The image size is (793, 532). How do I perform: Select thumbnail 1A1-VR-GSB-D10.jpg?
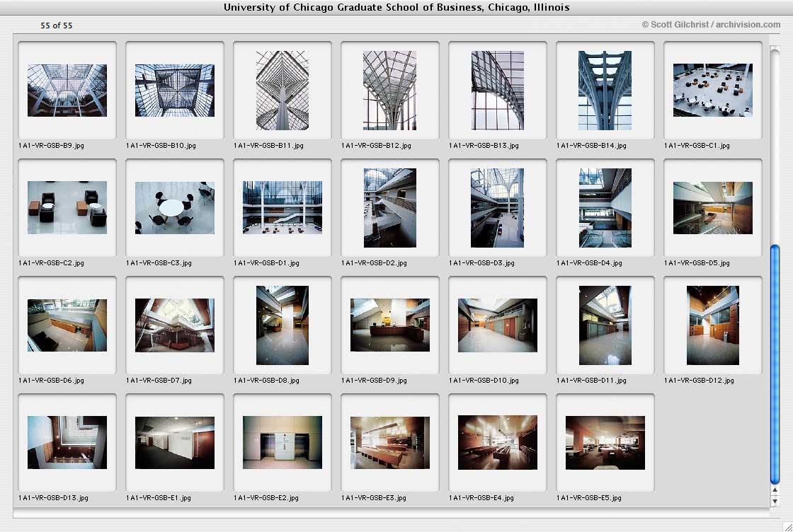point(498,325)
